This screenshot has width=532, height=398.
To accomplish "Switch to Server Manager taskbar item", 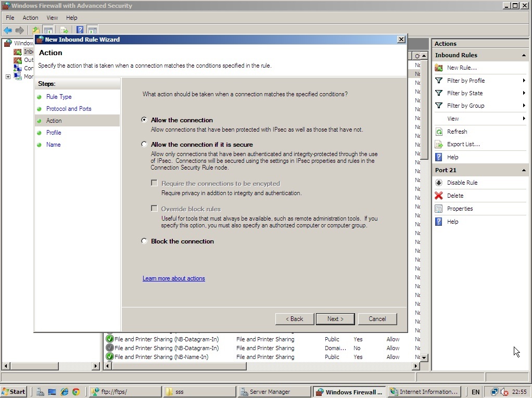I will (274, 392).
